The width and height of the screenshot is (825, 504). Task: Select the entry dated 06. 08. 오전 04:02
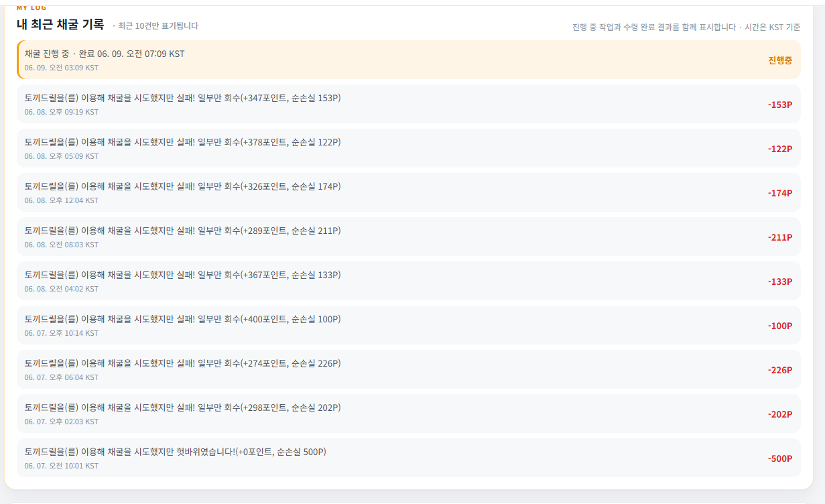(x=409, y=281)
